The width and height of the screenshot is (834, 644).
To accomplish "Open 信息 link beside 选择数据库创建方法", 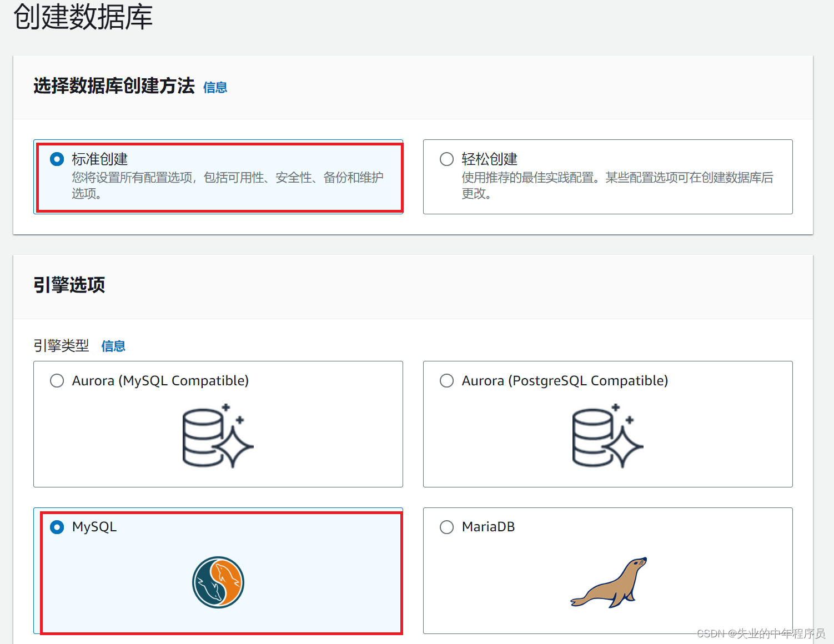I will (215, 88).
